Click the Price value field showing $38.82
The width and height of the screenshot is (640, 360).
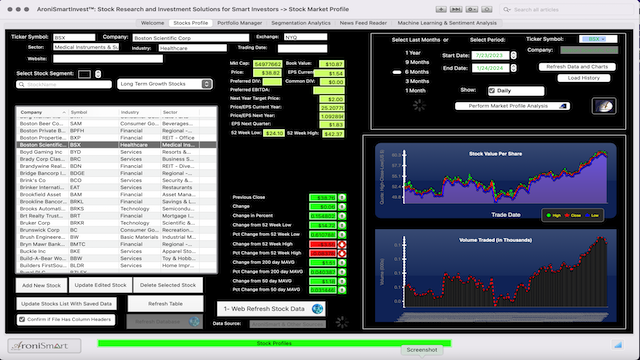click(267, 73)
